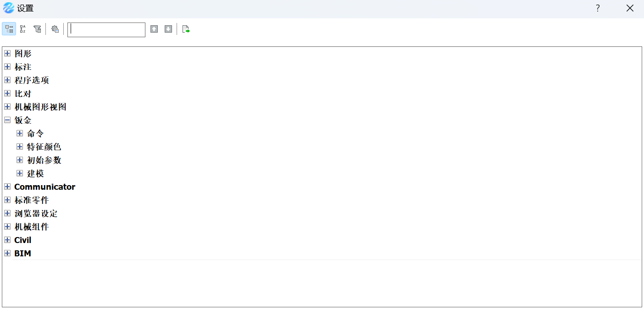Screen dimensions: 644x311
Task: Expand the BIM category
Action: point(7,253)
